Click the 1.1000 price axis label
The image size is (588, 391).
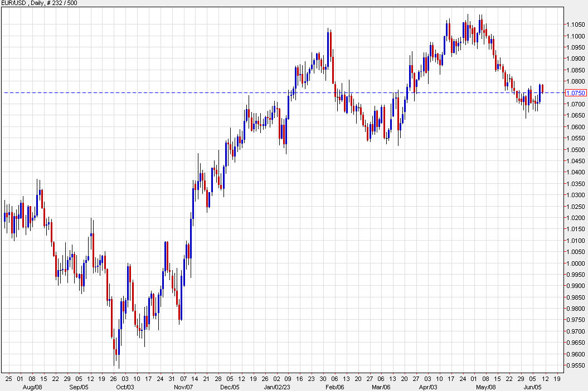[576, 36]
